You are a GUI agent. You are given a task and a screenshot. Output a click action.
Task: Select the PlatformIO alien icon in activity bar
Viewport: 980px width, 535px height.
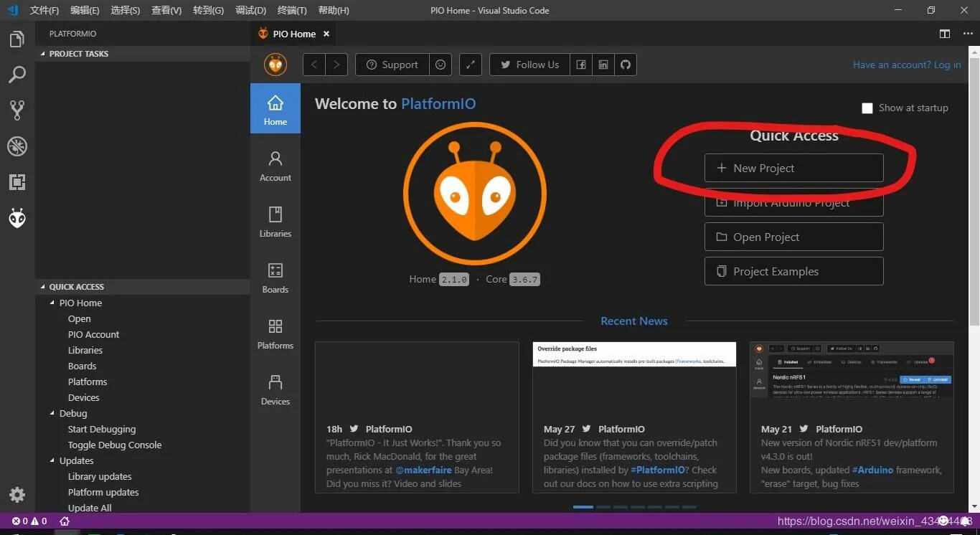(x=17, y=217)
